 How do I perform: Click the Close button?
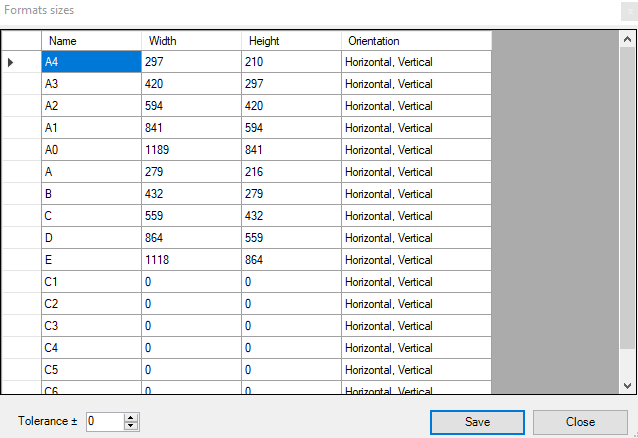(x=580, y=422)
